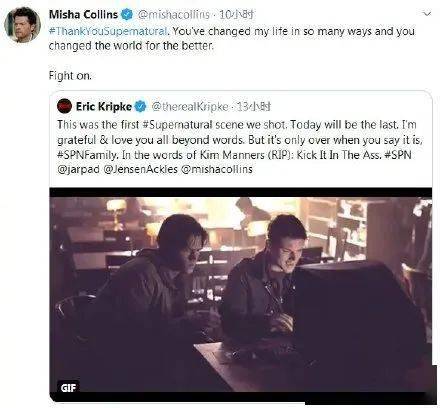Open Misha Collins' profile avatar
The height and width of the screenshot is (408, 440).
[x=23, y=25]
